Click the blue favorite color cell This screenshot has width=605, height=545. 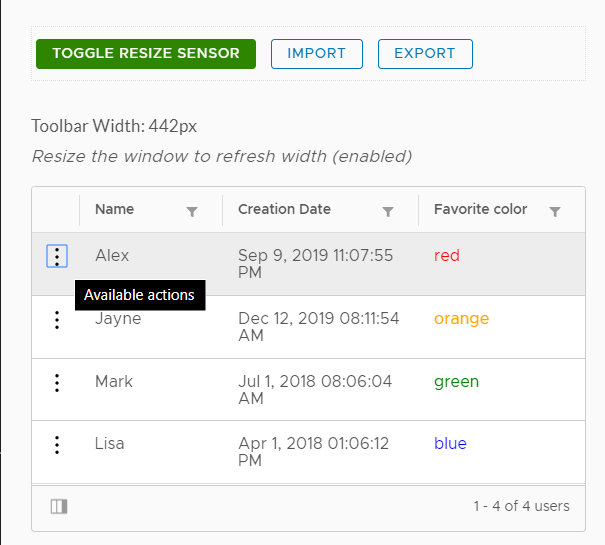tap(450, 444)
